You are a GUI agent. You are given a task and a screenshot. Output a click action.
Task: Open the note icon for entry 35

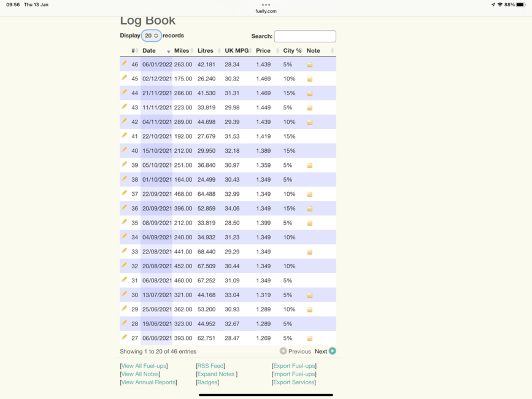tap(310, 223)
